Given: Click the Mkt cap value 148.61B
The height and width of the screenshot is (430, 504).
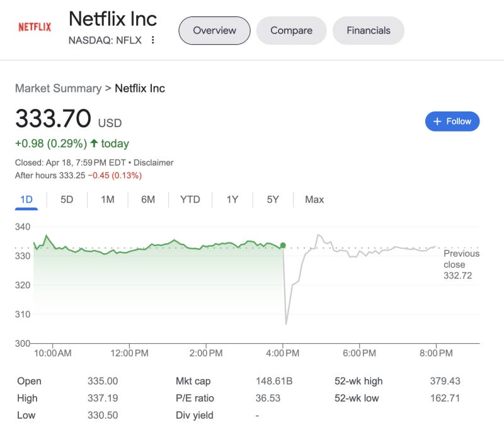Looking at the screenshot, I should 274,381.
